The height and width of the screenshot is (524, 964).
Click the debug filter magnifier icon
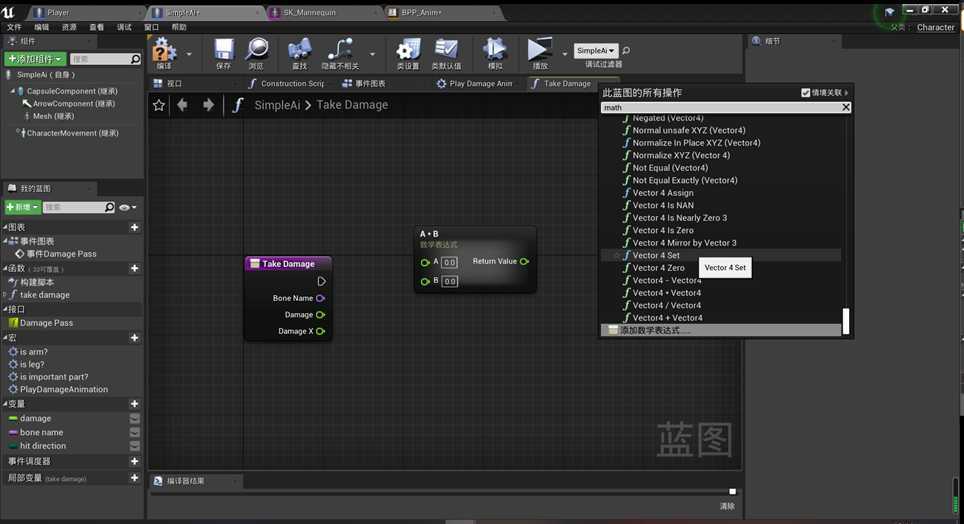(x=626, y=50)
